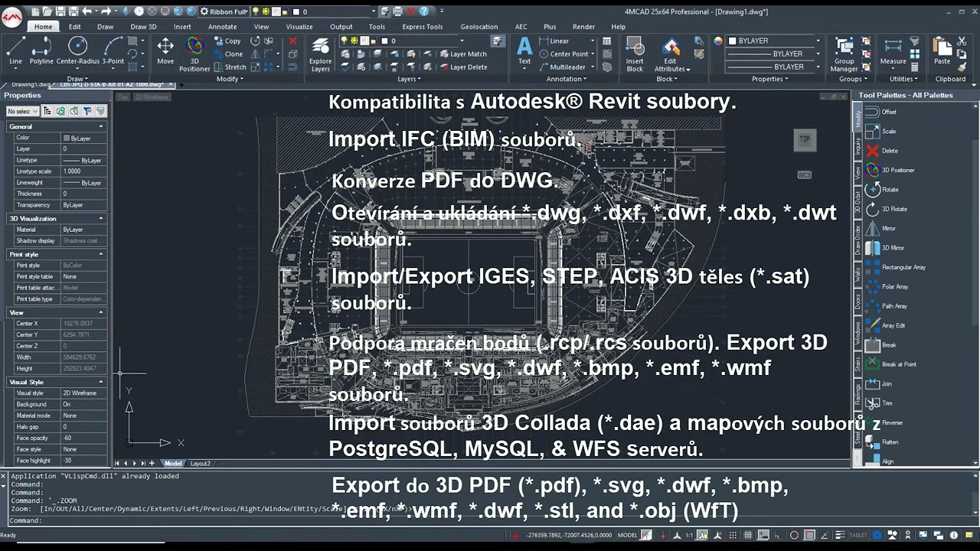Expand the Modify panel dropdown
The height and width of the screenshot is (551, 980).
(230, 79)
